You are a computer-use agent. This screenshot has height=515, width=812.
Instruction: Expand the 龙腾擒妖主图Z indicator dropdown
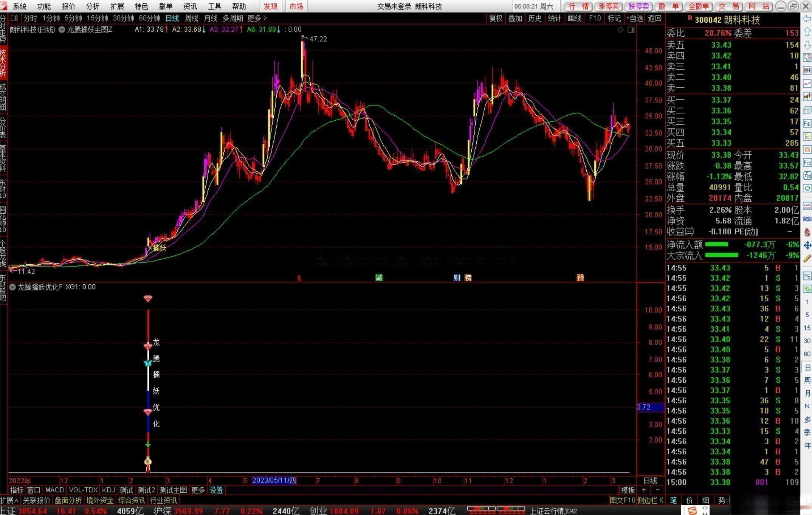pyautogui.click(x=62, y=29)
